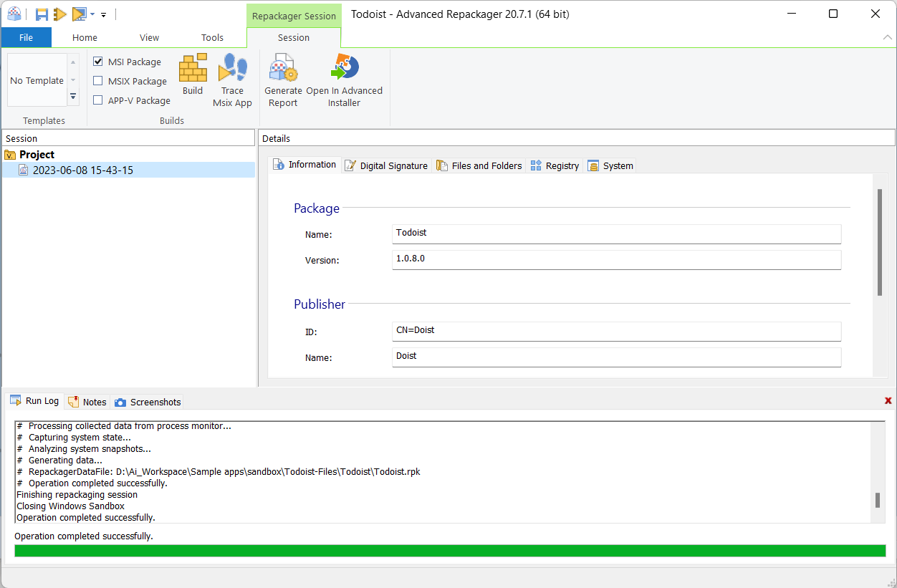Click the RepackagerDataFile path log line
This screenshot has height=588, width=897.
point(218,472)
